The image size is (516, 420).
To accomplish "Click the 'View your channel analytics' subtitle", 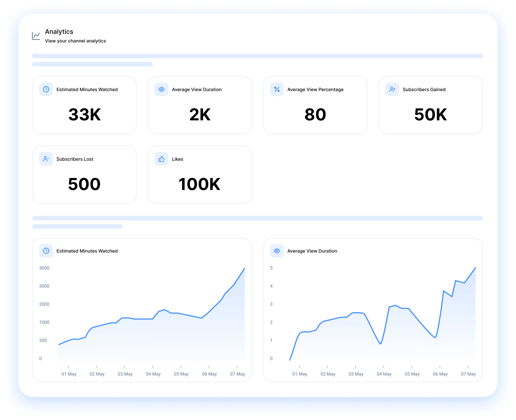I will 75,41.
